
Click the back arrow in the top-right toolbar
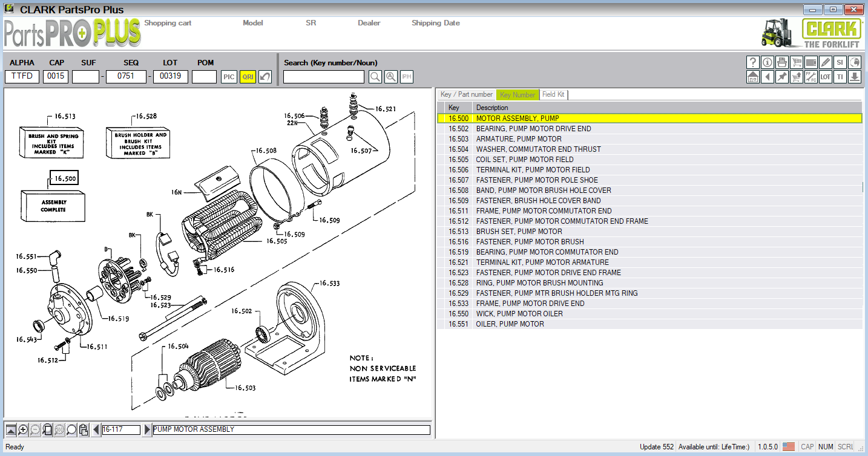767,77
